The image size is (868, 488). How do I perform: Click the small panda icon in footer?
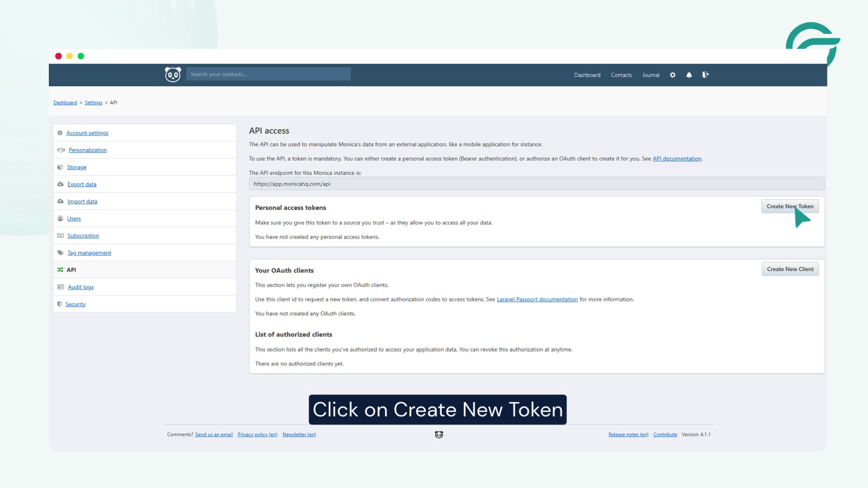click(x=439, y=435)
